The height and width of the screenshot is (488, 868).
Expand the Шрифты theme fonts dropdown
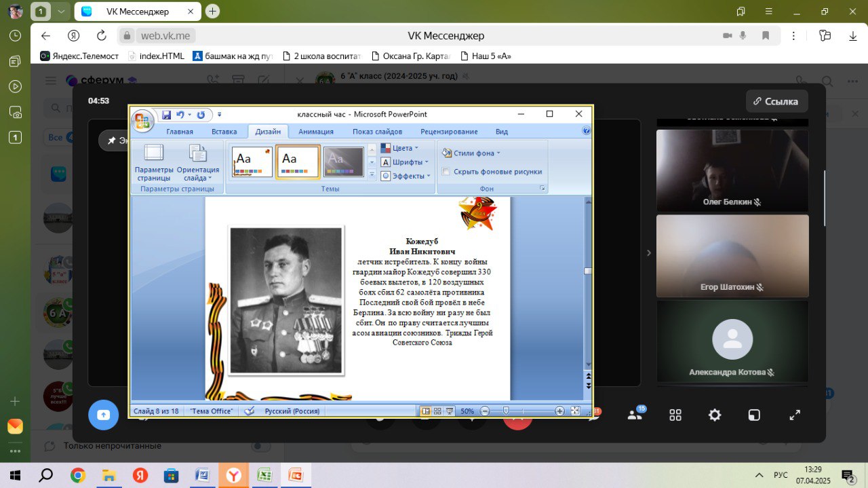click(x=405, y=162)
